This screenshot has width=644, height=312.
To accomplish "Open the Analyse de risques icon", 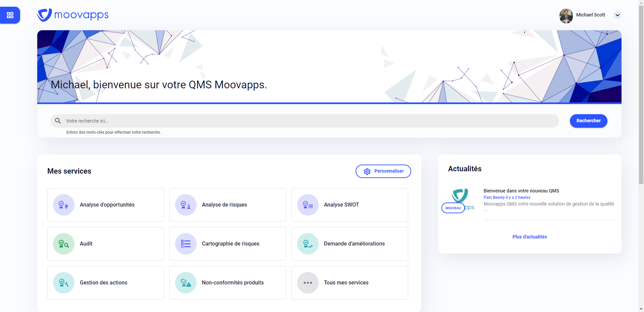I will click(x=186, y=205).
